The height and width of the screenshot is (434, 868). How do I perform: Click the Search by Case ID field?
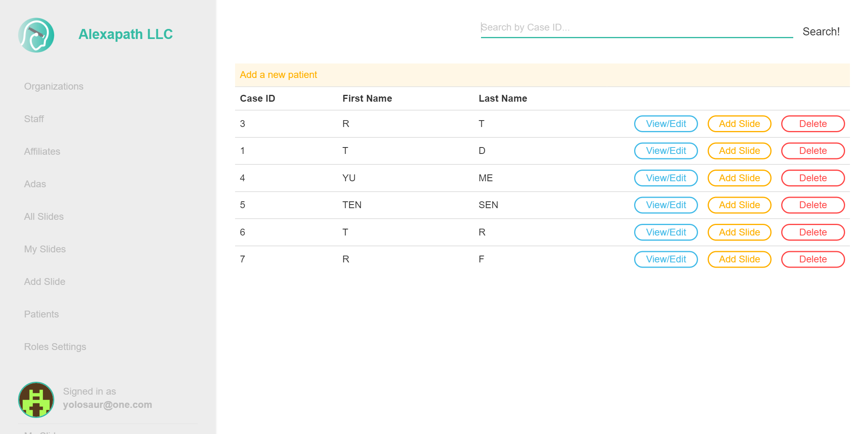[x=637, y=28]
